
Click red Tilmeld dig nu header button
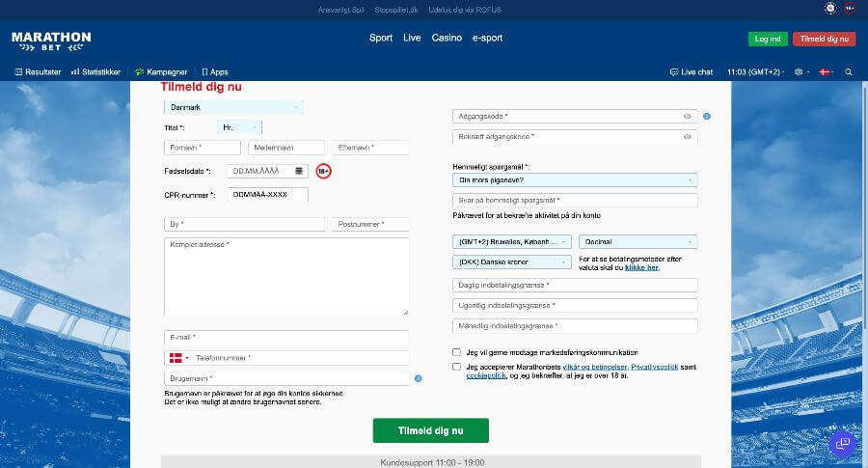(825, 39)
